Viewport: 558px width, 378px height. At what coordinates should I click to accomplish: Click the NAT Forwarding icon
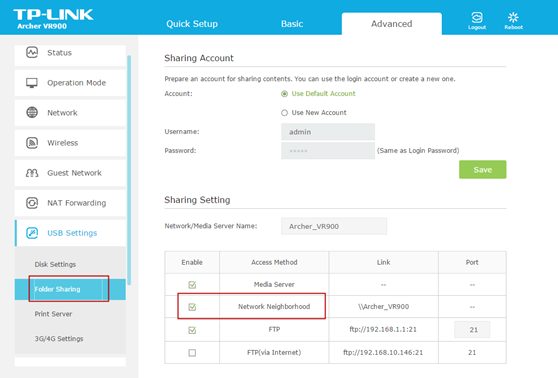coord(32,203)
